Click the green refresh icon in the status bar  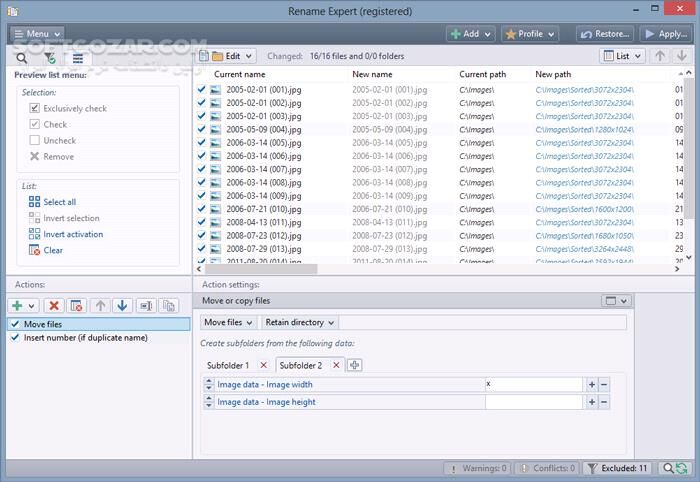click(682, 468)
